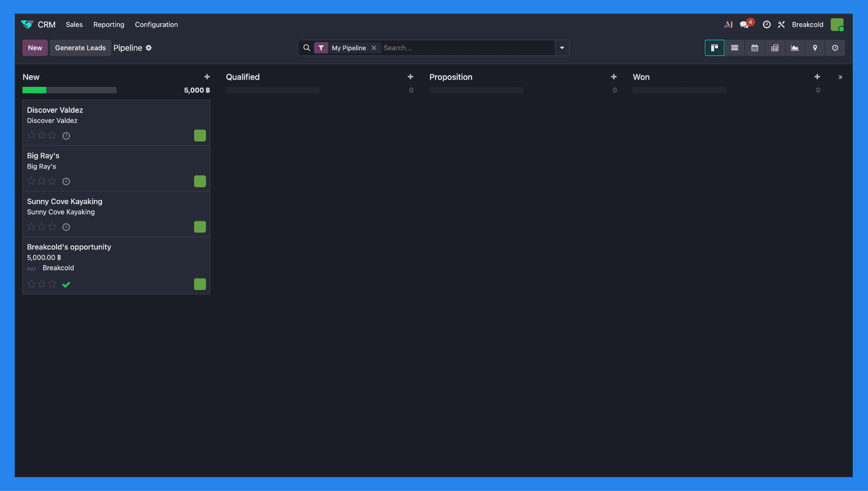This screenshot has width=868, height=491.
Task: Open the Configuration menu
Action: 156,25
